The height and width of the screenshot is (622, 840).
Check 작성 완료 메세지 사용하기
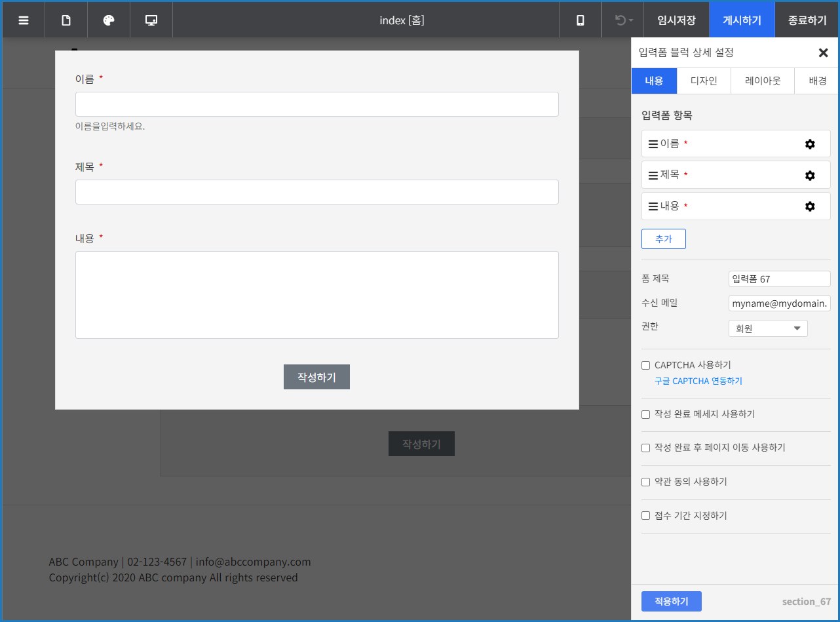click(x=645, y=414)
